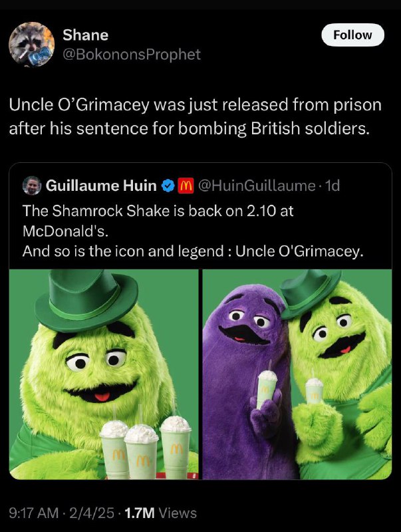View left image of Uncle O'Grimacey with shakes
The width and height of the screenshot is (401, 532).
click(x=104, y=374)
